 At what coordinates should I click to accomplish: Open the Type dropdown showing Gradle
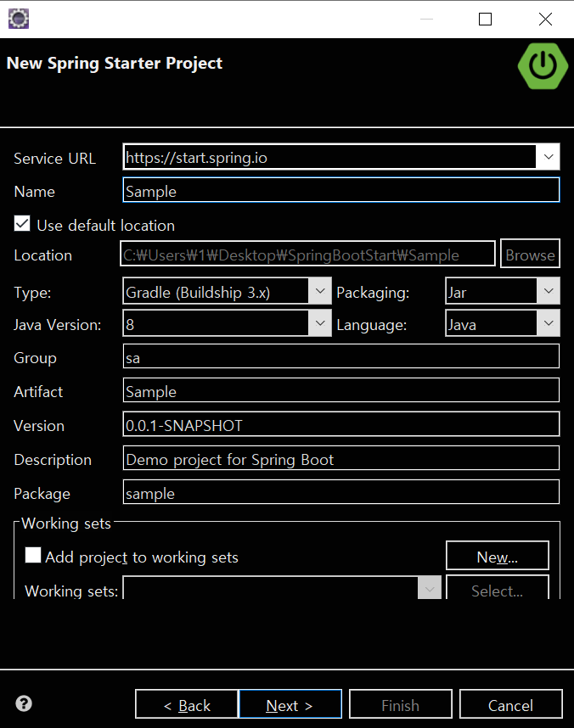[x=228, y=291]
